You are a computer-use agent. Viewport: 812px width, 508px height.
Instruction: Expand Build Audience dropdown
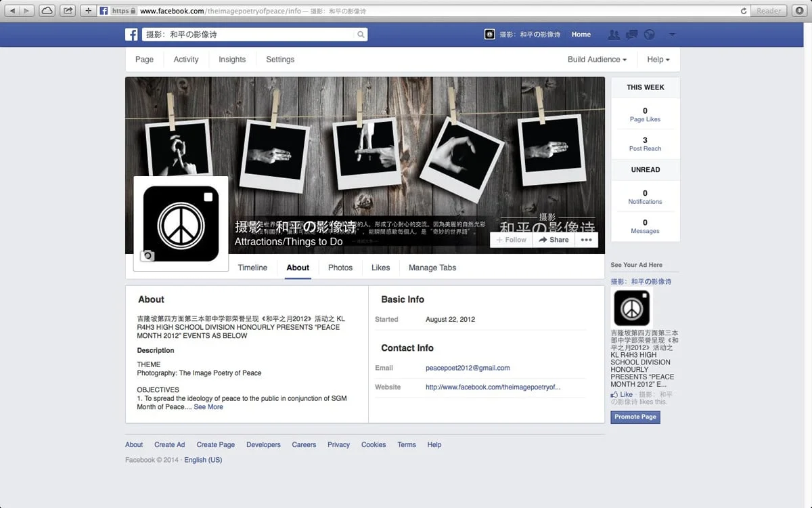click(x=597, y=60)
